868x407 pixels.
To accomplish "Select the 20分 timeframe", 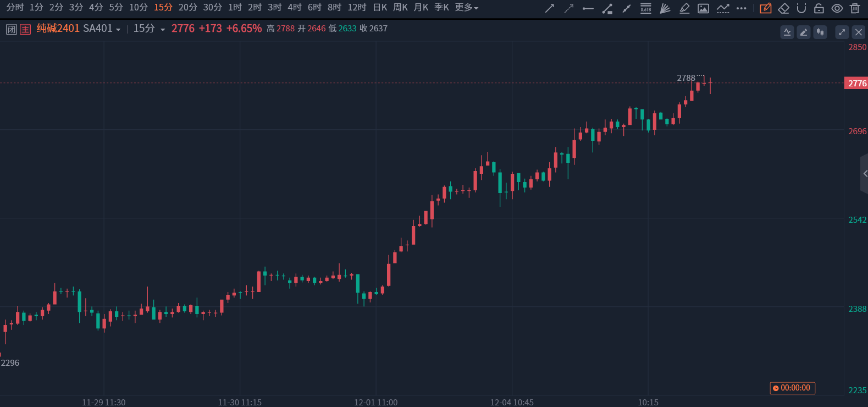I will 188,8.
